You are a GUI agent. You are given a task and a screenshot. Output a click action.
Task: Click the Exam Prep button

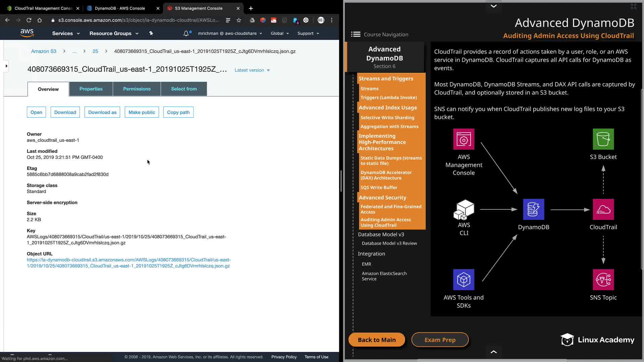click(x=440, y=340)
